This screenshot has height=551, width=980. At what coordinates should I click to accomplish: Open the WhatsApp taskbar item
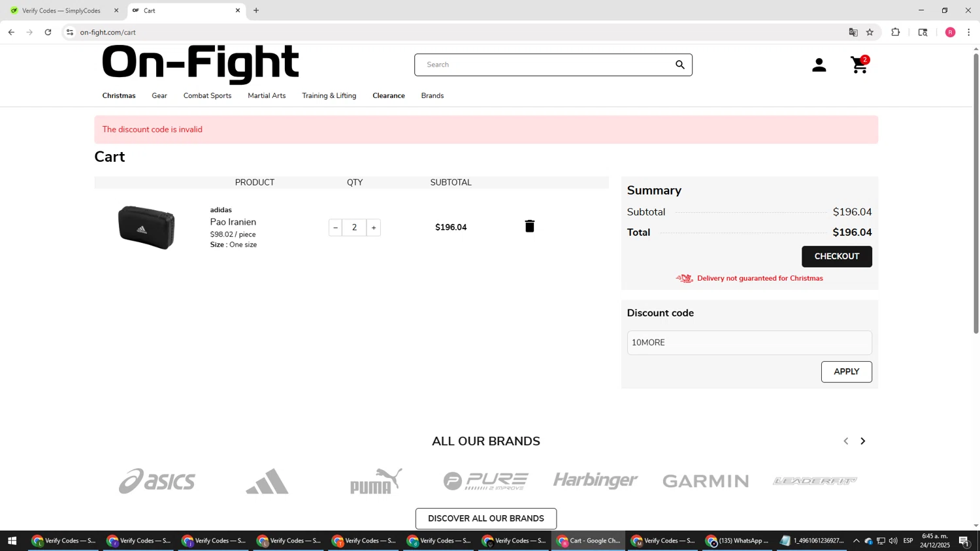tap(738, 541)
